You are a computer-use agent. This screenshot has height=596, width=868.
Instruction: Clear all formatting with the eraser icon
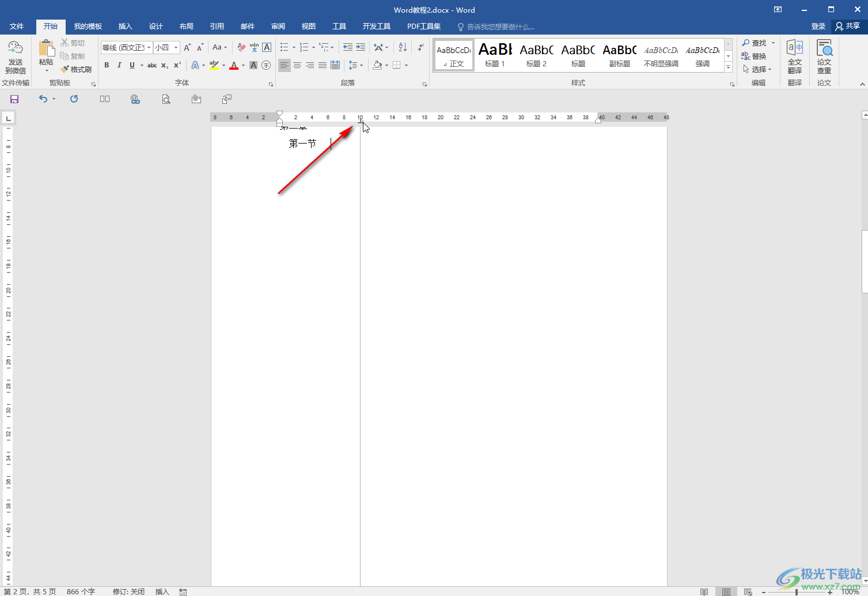241,47
